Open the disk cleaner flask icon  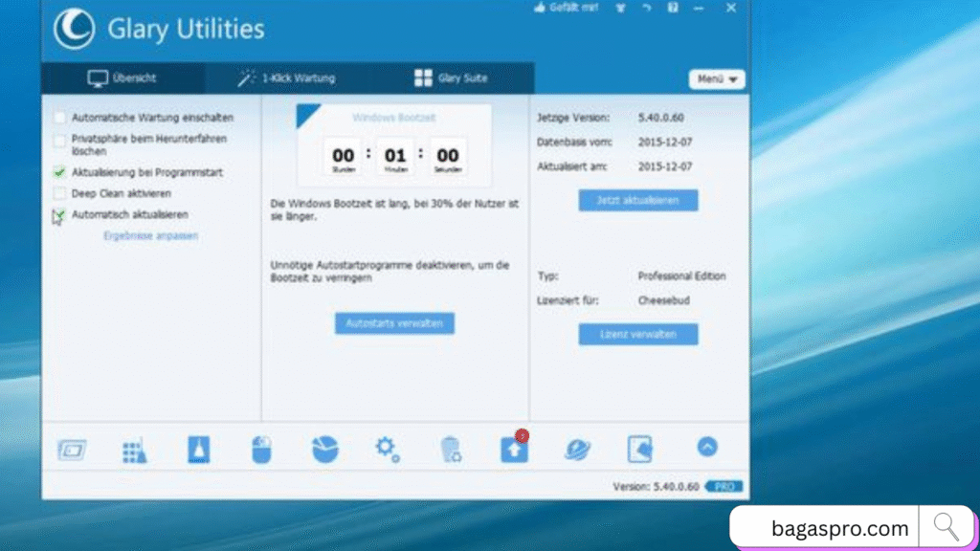199,448
